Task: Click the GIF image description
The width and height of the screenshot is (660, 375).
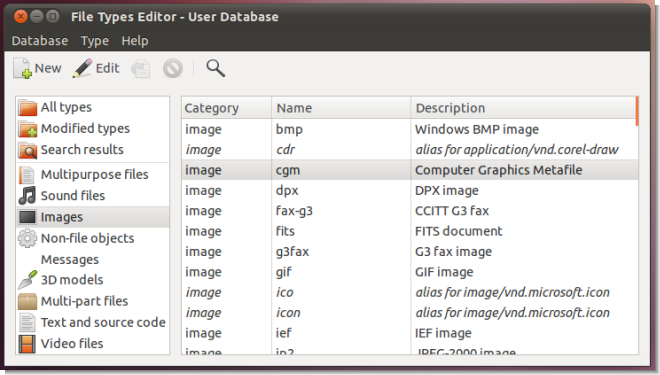Action: point(444,272)
